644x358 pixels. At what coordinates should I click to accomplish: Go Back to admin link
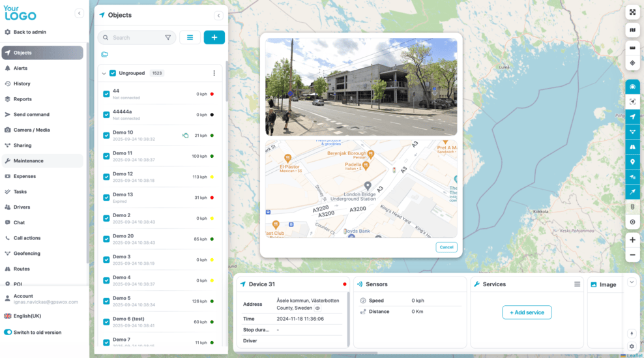tap(25, 32)
